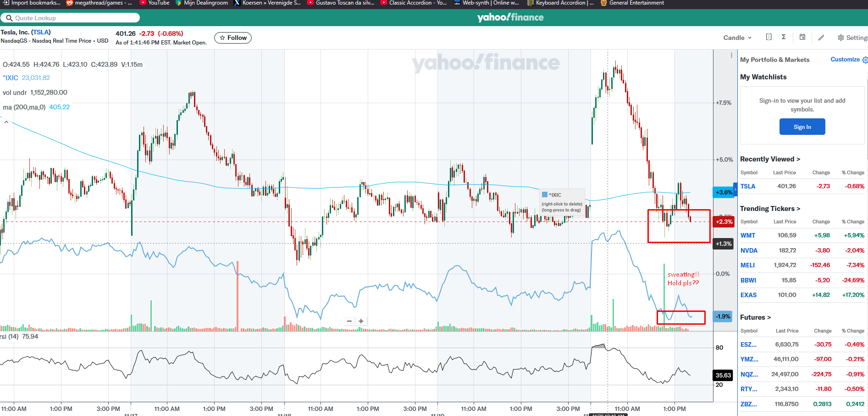Click the Follow button for Tesla
The width and height of the screenshot is (868, 416).
point(233,38)
